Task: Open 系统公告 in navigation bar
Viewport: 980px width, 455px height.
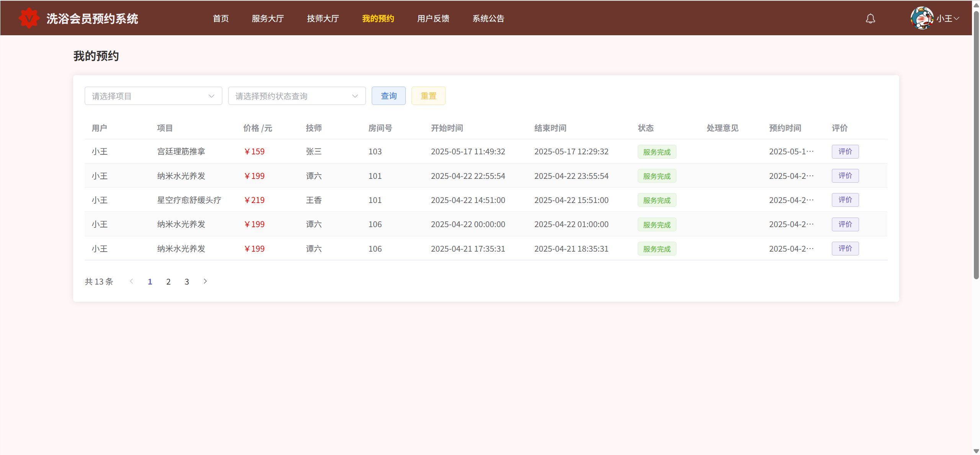Action: point(488,18)
